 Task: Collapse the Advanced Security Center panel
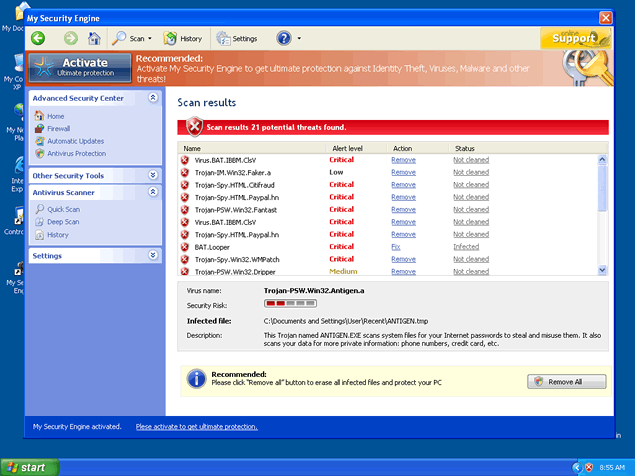152,98
